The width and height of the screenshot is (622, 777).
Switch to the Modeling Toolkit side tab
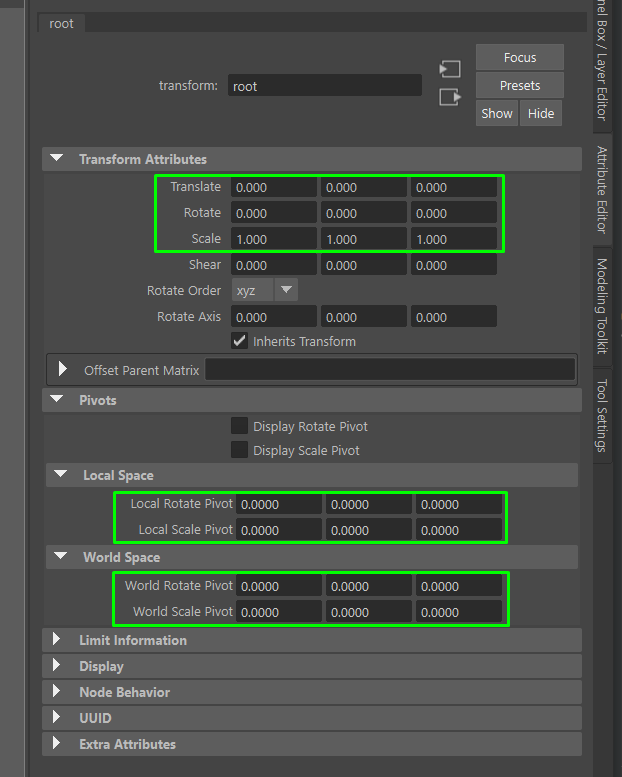click(x=602, y=306)
